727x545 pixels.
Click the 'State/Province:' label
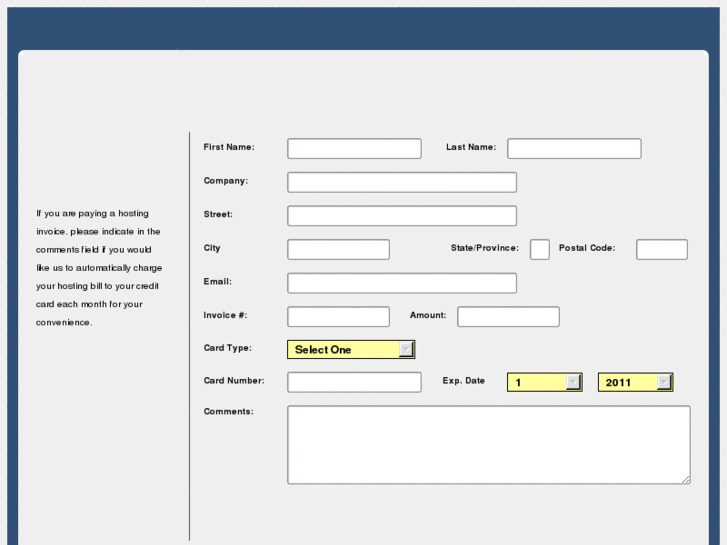click(x=485, y=248)
